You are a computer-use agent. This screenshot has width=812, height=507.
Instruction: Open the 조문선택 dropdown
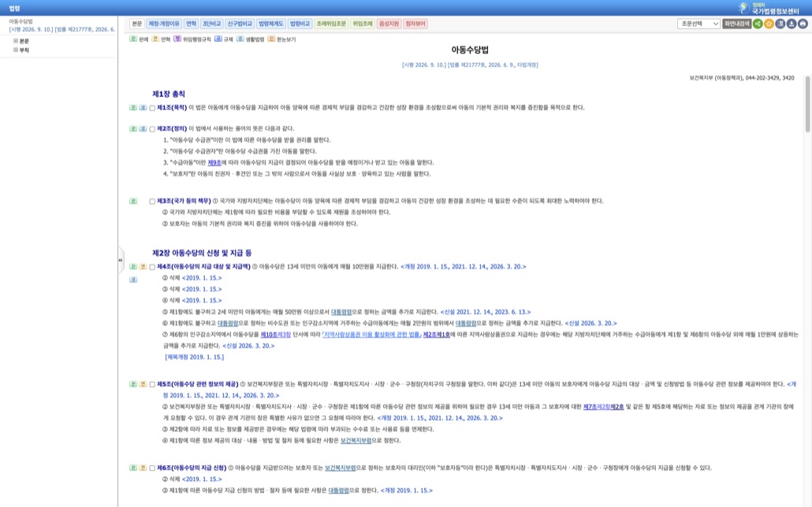click(x=698, y=24)
